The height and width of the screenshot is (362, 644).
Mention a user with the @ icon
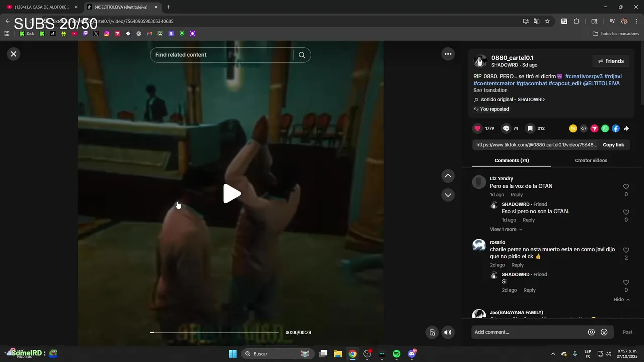[x=591, y=332]
